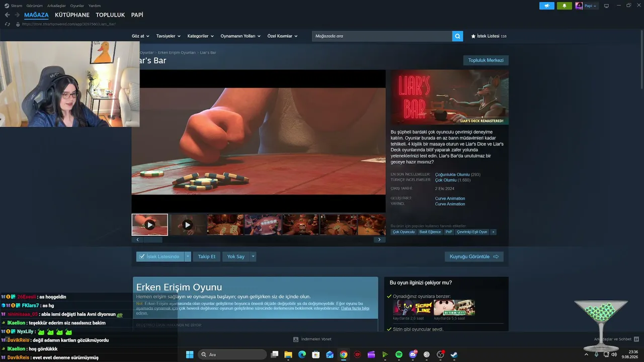Toggle the İstek Listesinde wishlist button
The width and height of the screenshot is (644, 362).
160,256
